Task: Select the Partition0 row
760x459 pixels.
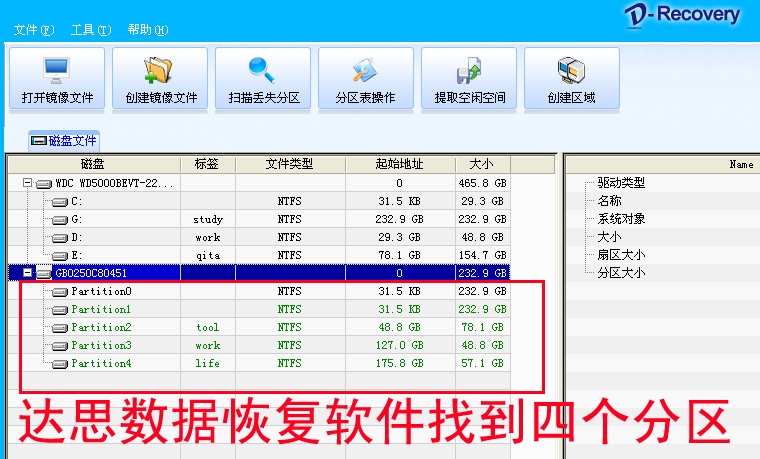Action: click(x=259, y=291)
